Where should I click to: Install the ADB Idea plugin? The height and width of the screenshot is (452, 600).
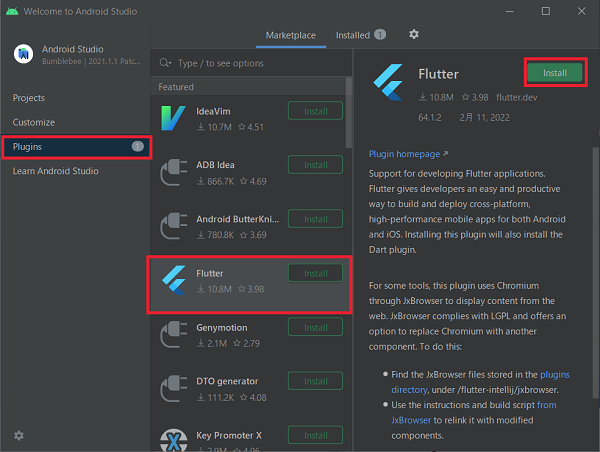[x=315, y=165]
